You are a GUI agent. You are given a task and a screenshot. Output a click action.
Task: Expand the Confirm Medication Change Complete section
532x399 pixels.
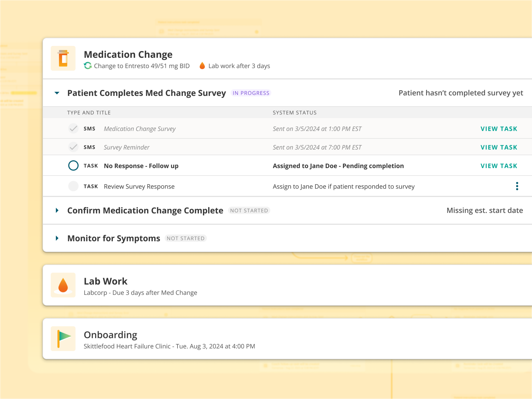tap(57, 210)
